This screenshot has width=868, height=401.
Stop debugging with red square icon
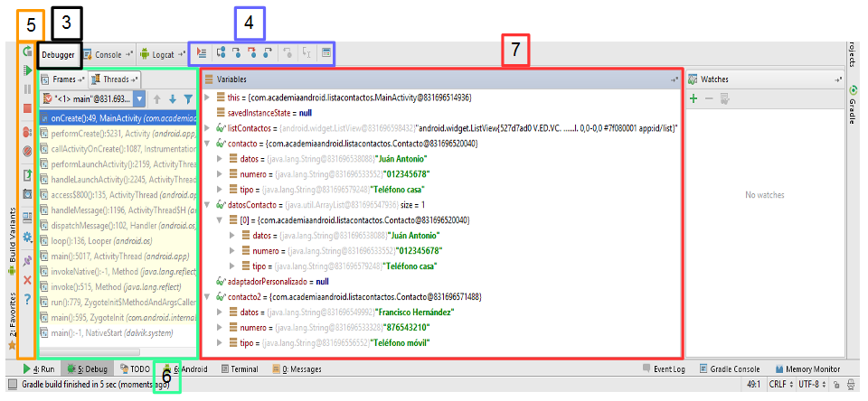point(26,107)
